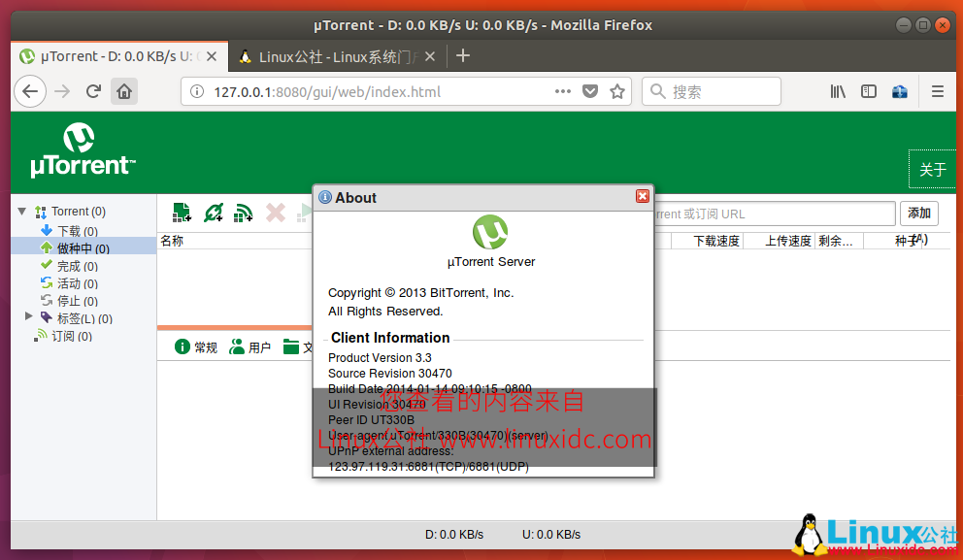Reload the page with refresh icon
The image size is (963, 560).
(93, 91)
